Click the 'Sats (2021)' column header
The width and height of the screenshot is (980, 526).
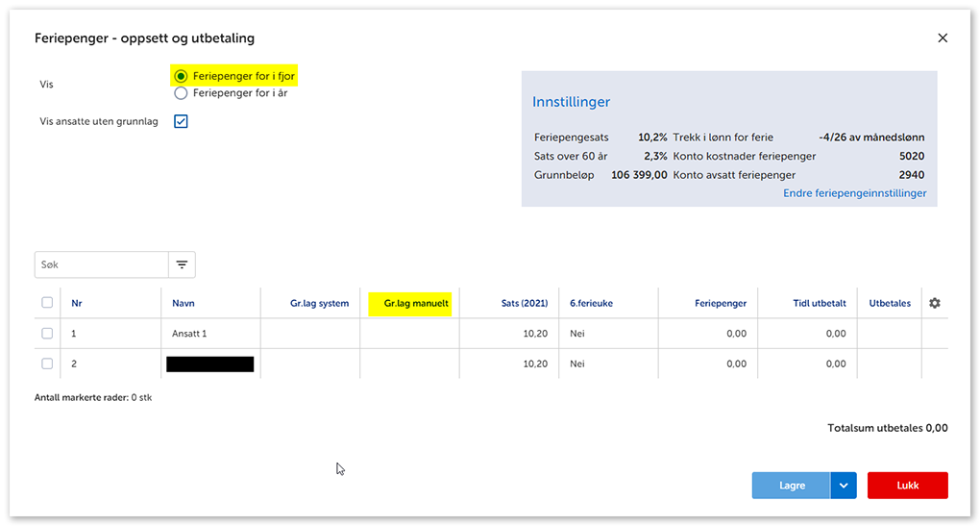click(525, 303)
